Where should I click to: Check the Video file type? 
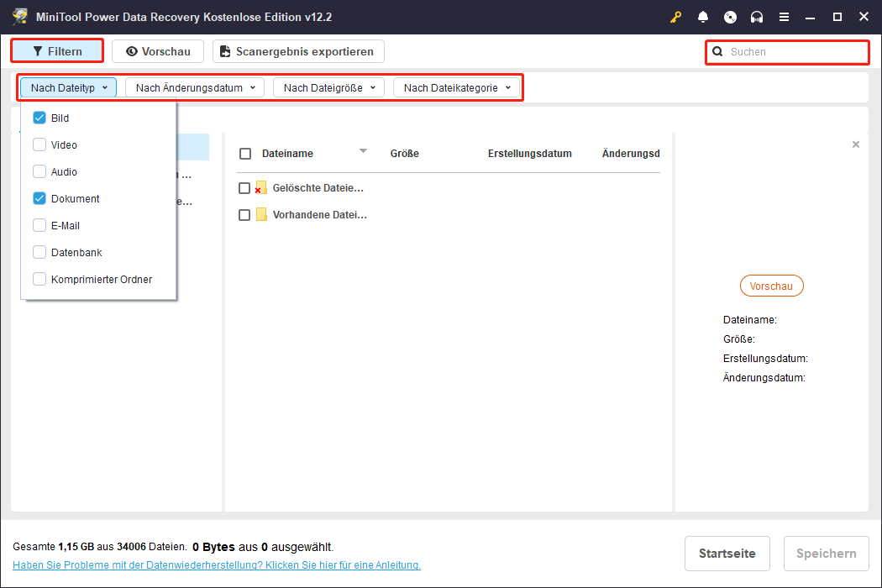coord(39,144)
